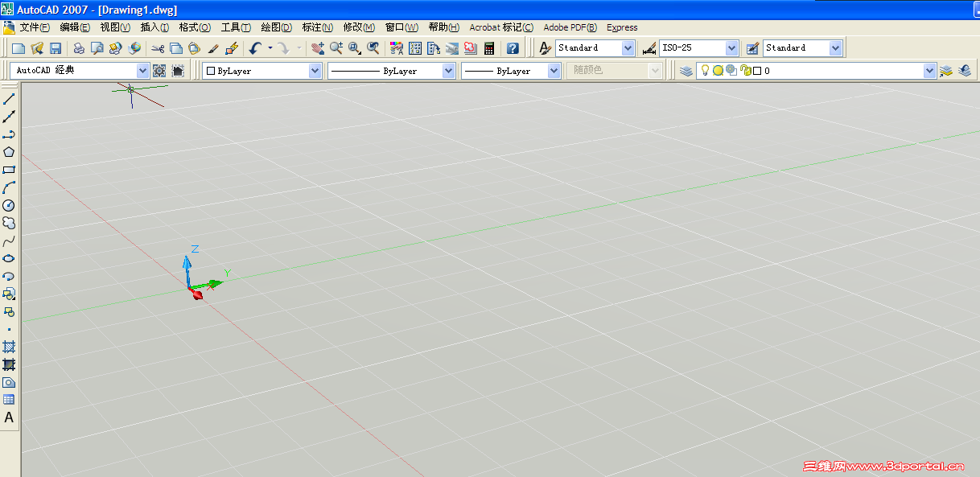Open the text style Standard dropdown

click(x=628, y=48)
